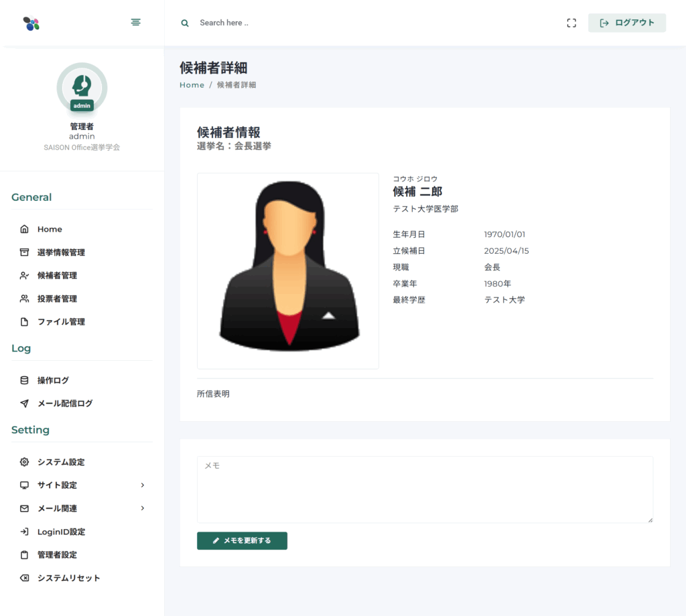Collapse sidebar with hamburger icon

(x=135, y=22)
